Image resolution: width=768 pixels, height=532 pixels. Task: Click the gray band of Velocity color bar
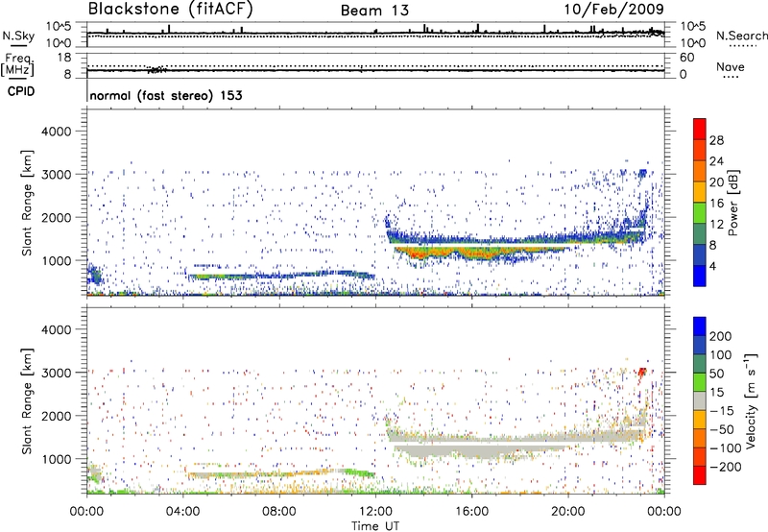point(700,400)
